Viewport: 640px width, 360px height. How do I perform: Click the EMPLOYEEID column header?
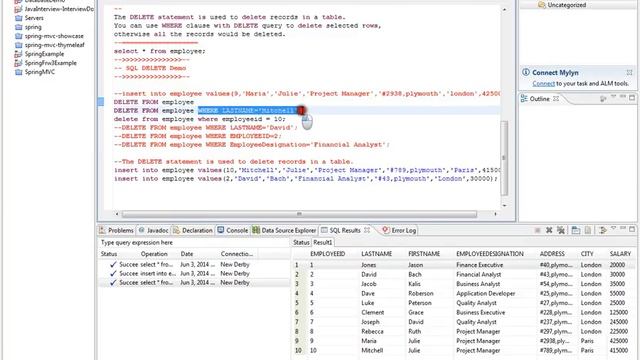328,254
